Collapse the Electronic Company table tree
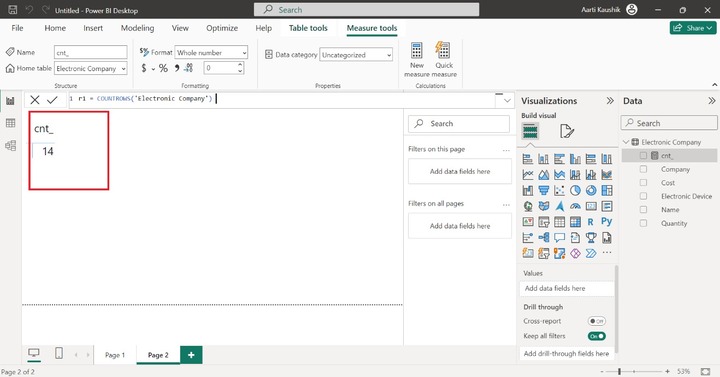This screenshot has height=377, width=720. (x=626, y=142)
